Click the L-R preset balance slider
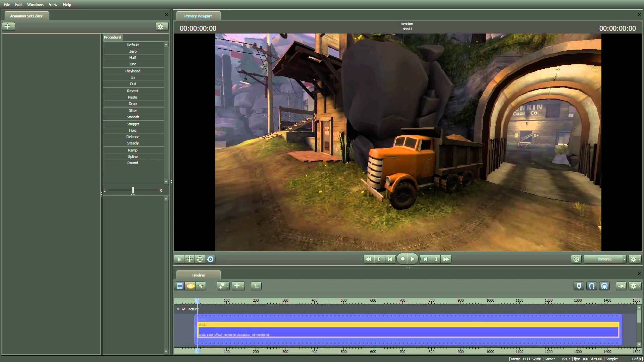 pyautogui.click(x=133, y=190)
